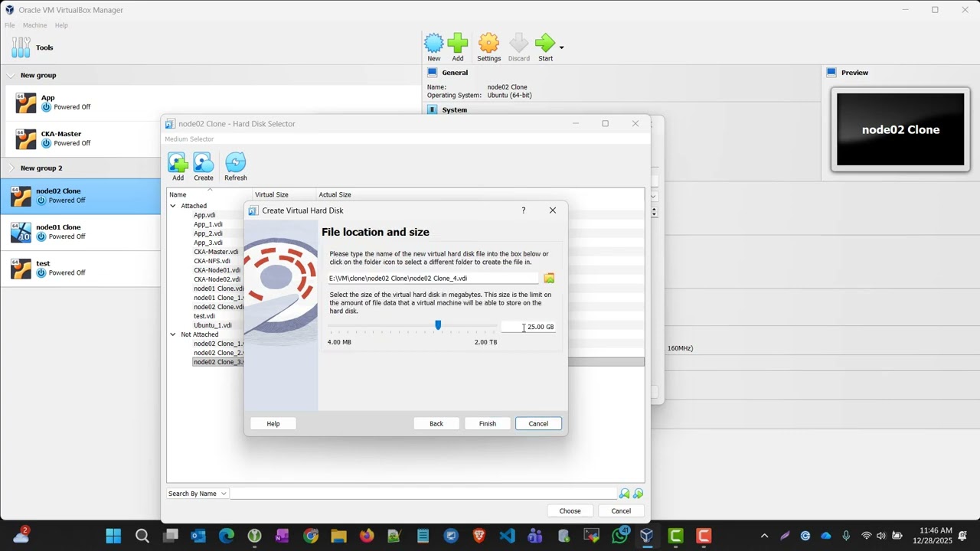Screen dimensions: 980x551
Task: Open the Search By Name dropdown
Action: [198, 494]
